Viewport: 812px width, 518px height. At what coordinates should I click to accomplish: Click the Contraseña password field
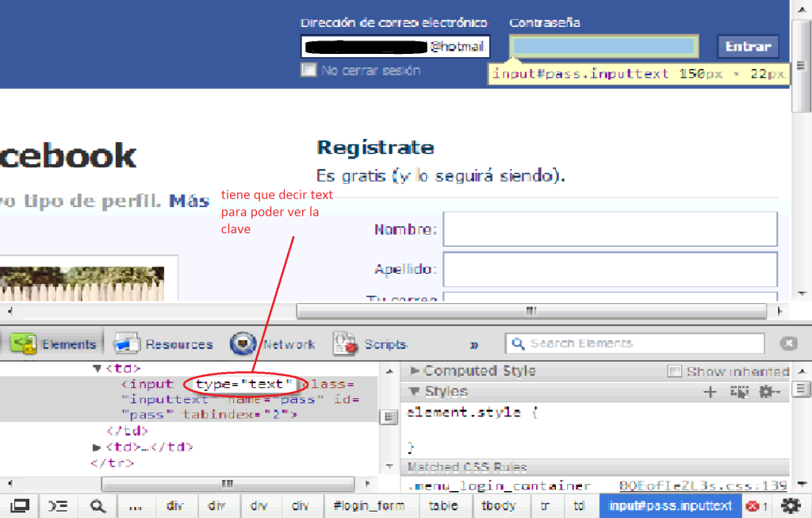pos(603,46)
